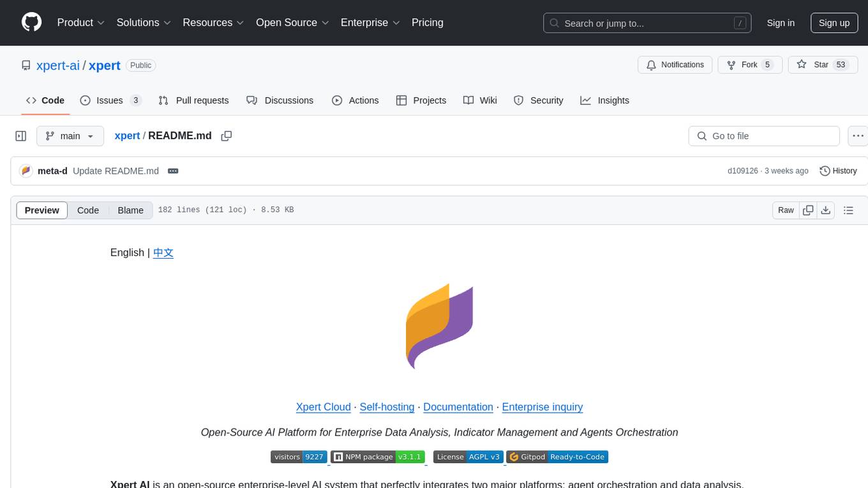Select the Code view
Screen dimensions: 868x488
click(x=88, y=210)
